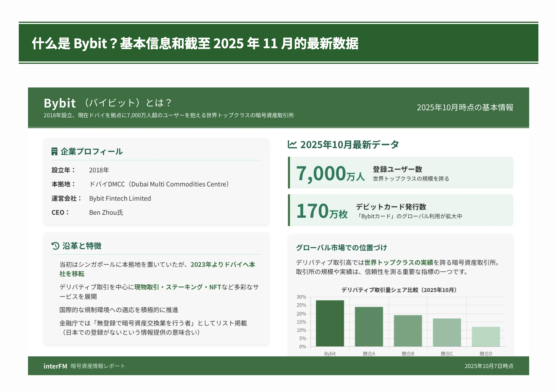Select the clock icon next to 沿革と特徴
The height and width of the screenshot is (392, 556).
pos(55,246)
